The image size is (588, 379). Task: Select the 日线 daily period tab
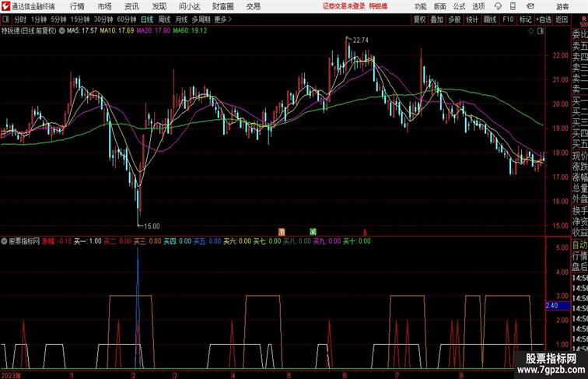coord(147,19)
